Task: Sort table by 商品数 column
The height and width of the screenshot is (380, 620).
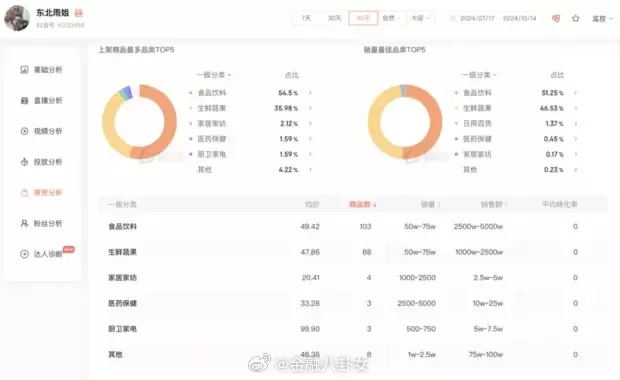Action: [362, 204]
